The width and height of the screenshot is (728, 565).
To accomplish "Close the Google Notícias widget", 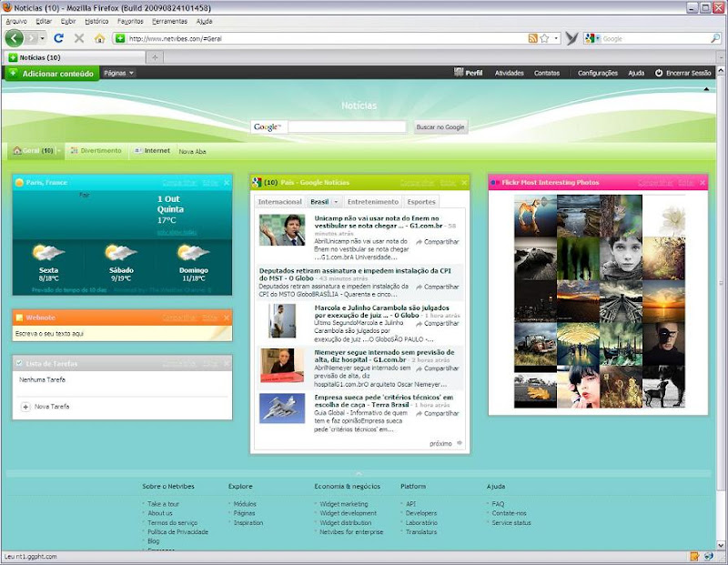I will (464, 183).
